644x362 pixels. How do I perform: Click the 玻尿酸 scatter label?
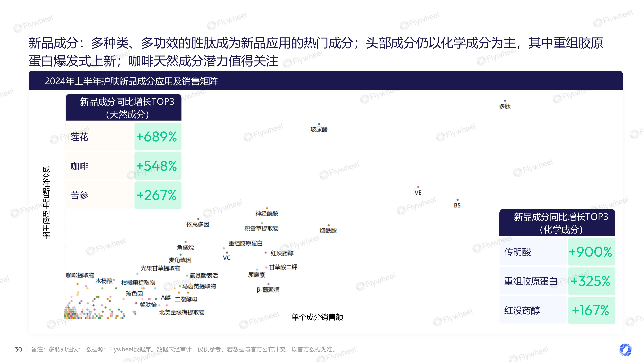319,129
